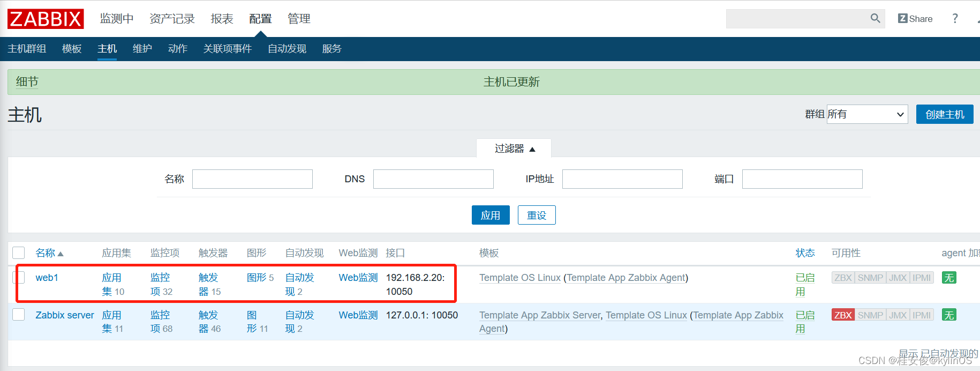
Task: Click the green 无 encryption badge for web1
Action: click(x=949, y=278)
